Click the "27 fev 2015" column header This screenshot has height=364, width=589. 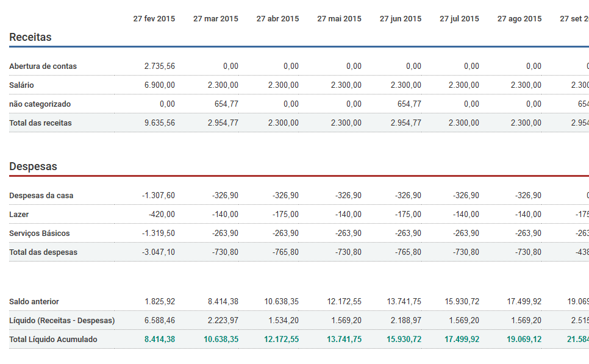154,19
